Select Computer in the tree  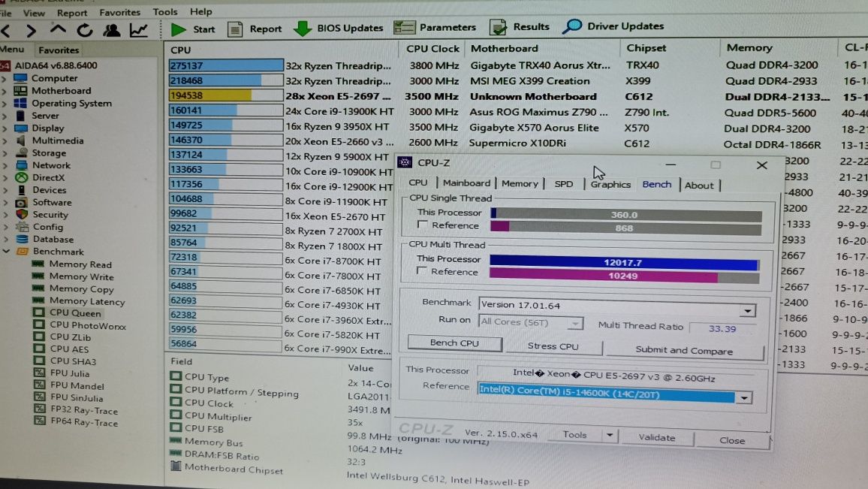54,78
